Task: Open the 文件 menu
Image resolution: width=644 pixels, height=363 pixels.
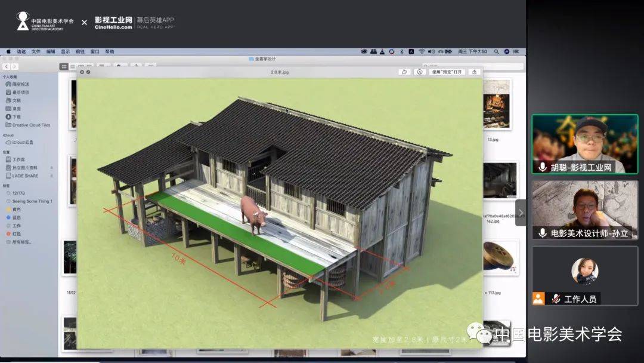Action: coord(36,51)
